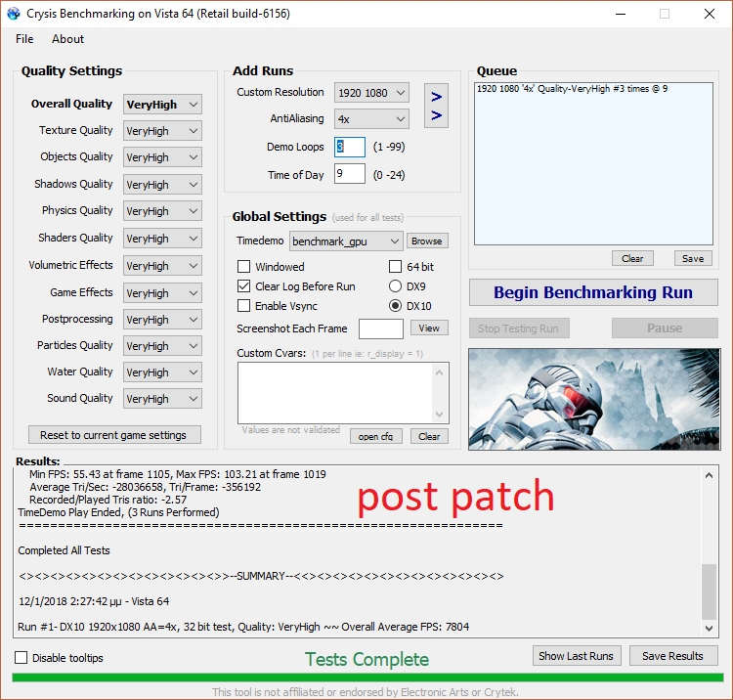Open the AntiAliasing dropdown
Image resolution: width=733 pixels, height=700 pixels.
[371, 119]
